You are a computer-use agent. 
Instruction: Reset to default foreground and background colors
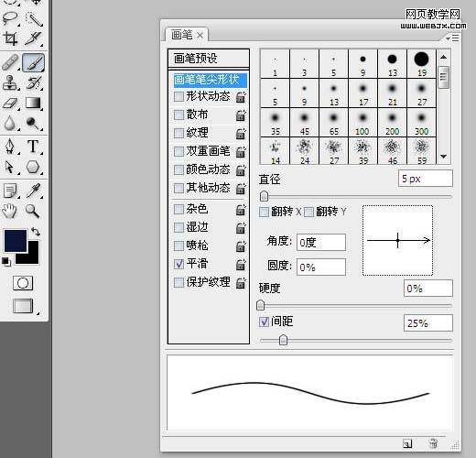tap(6, 262)
